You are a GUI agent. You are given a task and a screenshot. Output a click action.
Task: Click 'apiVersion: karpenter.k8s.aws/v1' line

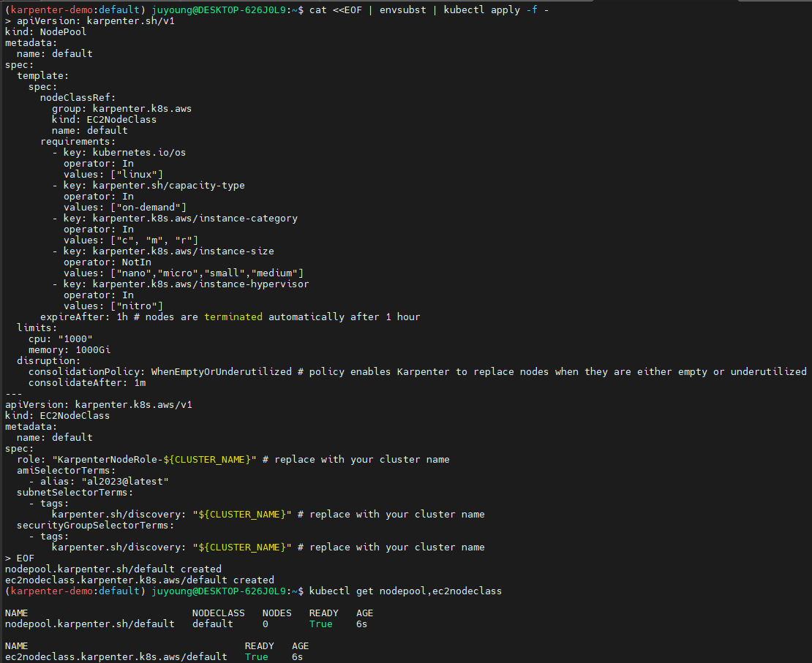pyautogui.click(x=99, y=405)
